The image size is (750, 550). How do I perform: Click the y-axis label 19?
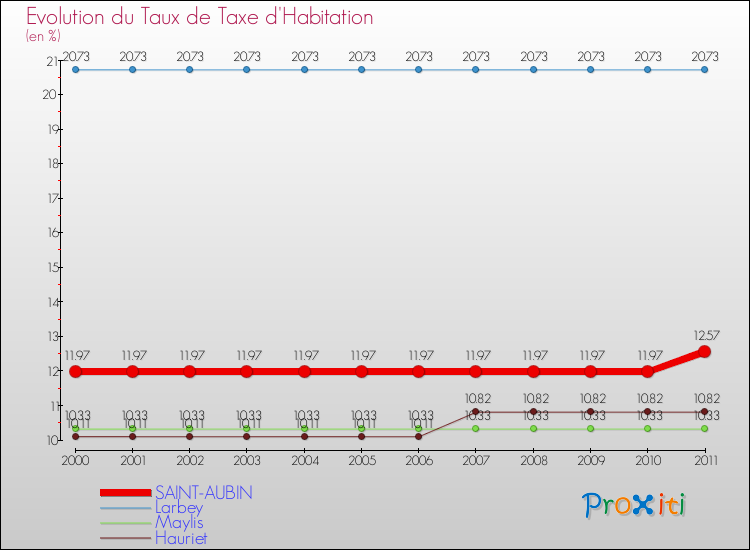[x=53, y=129]
